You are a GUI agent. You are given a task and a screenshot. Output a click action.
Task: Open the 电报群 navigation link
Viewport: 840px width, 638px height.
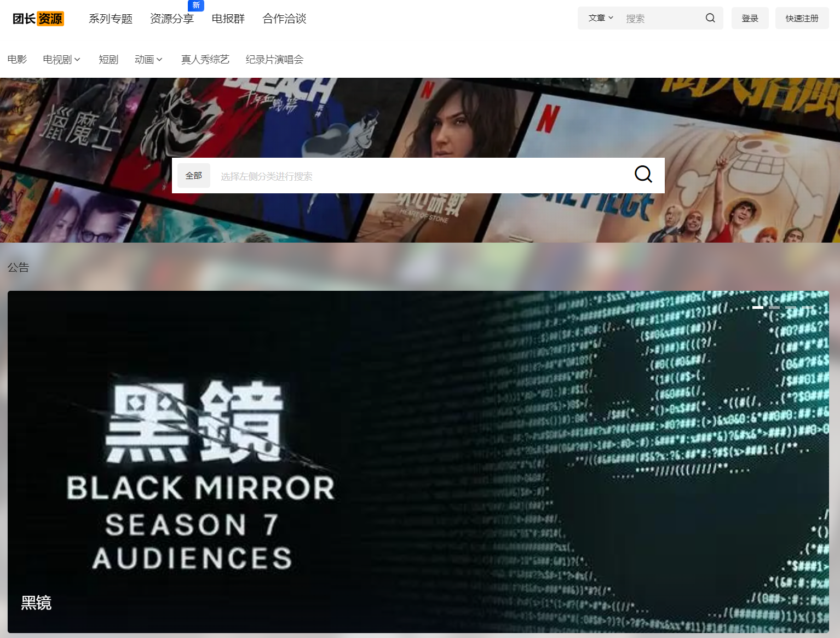click(228, 19)
